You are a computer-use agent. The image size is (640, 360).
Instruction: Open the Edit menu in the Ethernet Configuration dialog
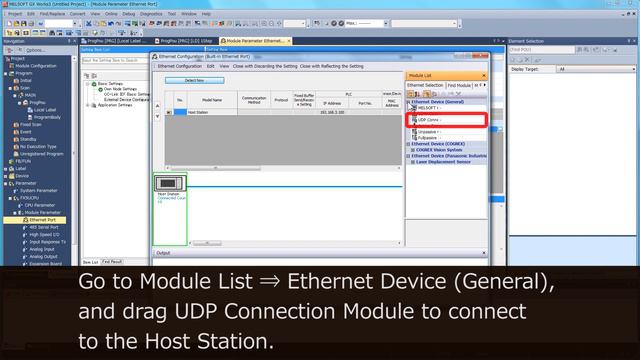coord(210,66)
